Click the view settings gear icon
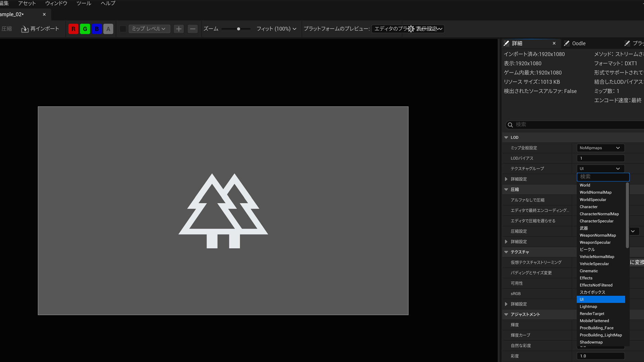The width and height of the screenshot is (644, 362). (411, 29)
